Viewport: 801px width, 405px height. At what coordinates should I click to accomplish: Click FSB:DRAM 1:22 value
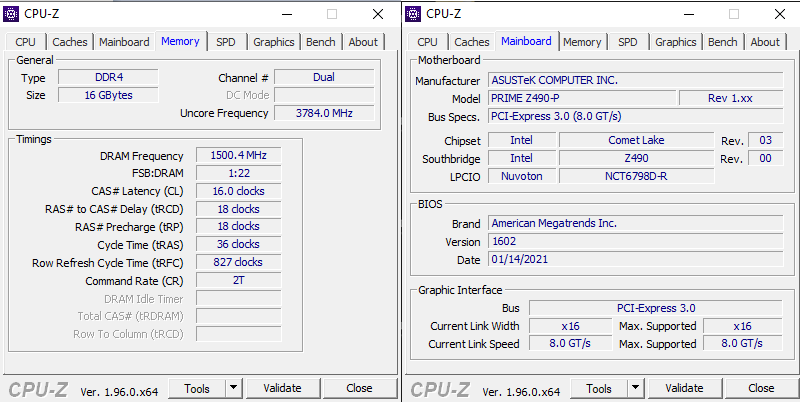coord(239,173)
